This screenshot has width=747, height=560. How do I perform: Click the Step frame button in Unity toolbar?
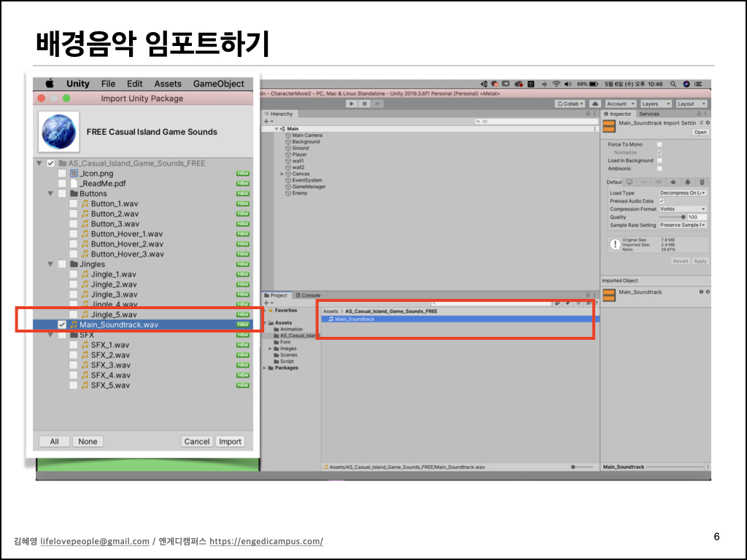377,104
